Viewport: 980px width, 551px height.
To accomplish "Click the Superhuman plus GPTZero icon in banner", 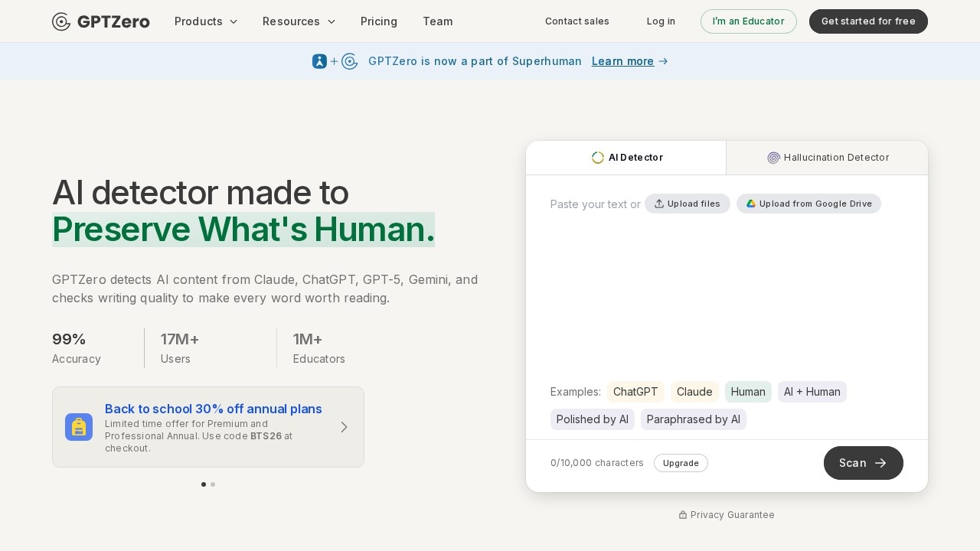I will 335,61.
